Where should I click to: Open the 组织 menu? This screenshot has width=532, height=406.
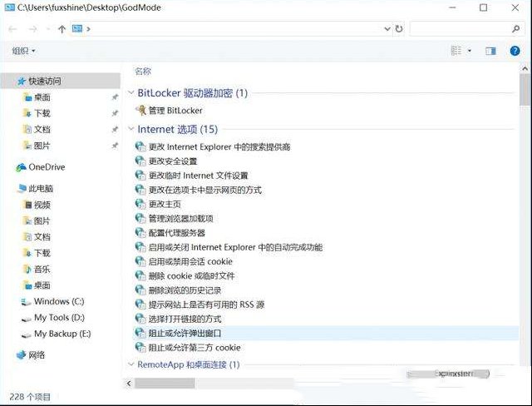click(23, 51)
